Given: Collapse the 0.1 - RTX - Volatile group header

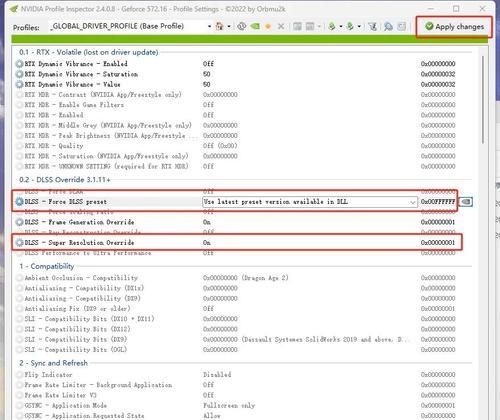Looking at the screenshot, I should tap(89, 52).
